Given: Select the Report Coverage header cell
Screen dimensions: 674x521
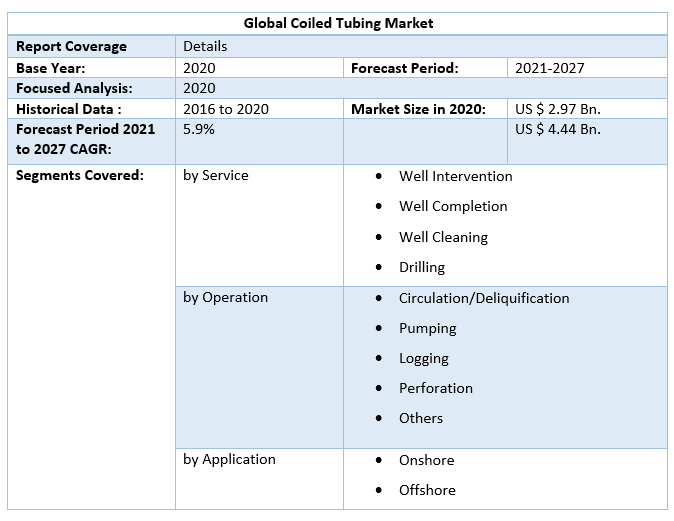Looking at the screenshot, I should pyautogui.click(x=72, y=46).
